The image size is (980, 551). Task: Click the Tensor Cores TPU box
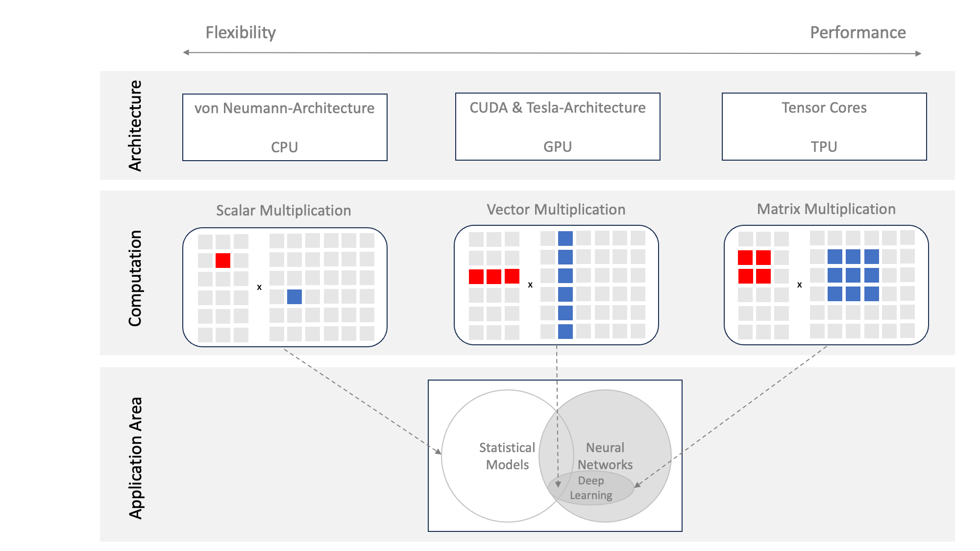pyautogui.click(x=824, y=126)
